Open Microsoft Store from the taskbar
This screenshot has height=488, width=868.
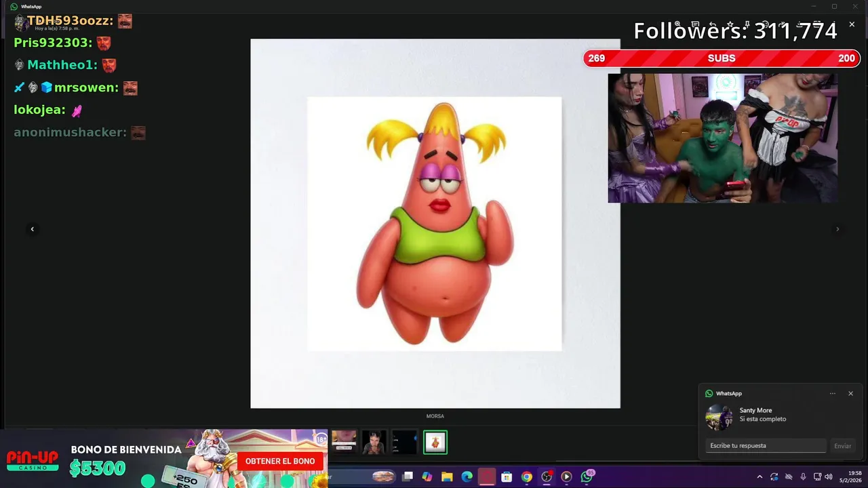507,477
